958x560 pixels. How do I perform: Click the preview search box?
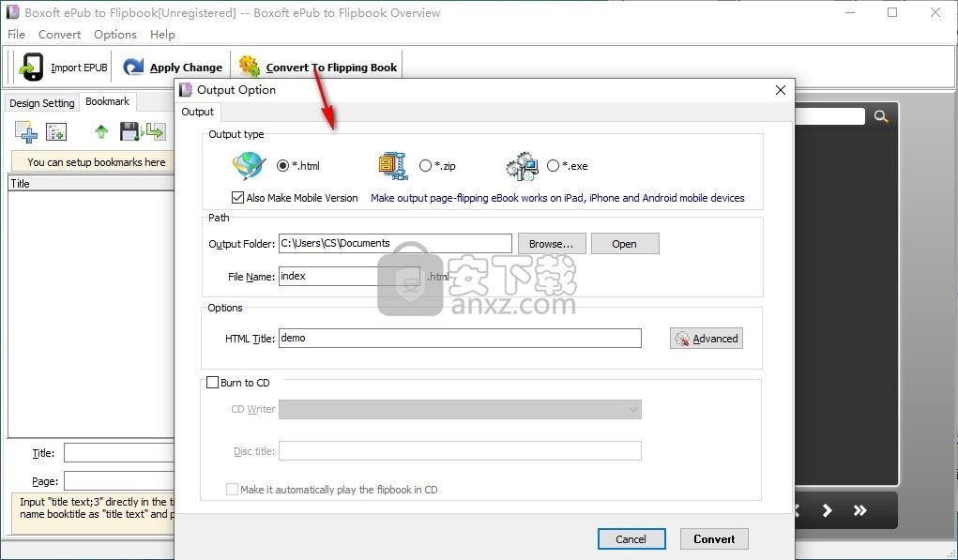click(x=829, y=116)
